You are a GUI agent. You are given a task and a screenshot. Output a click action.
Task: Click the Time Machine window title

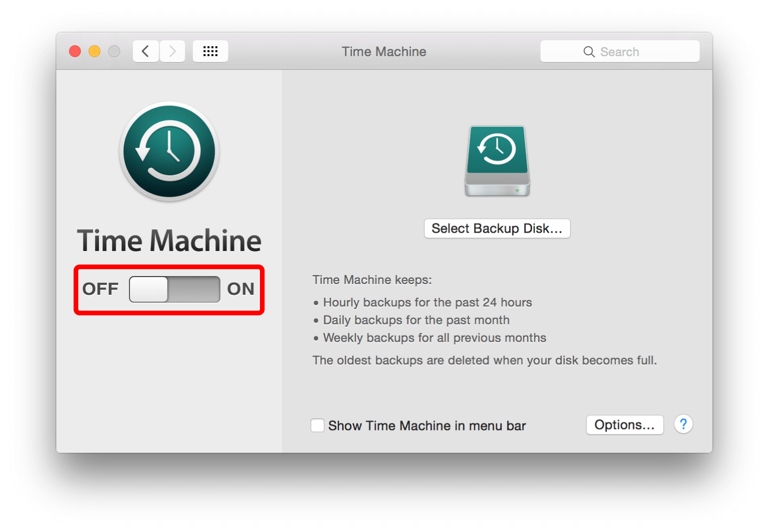tap(384, 52)
